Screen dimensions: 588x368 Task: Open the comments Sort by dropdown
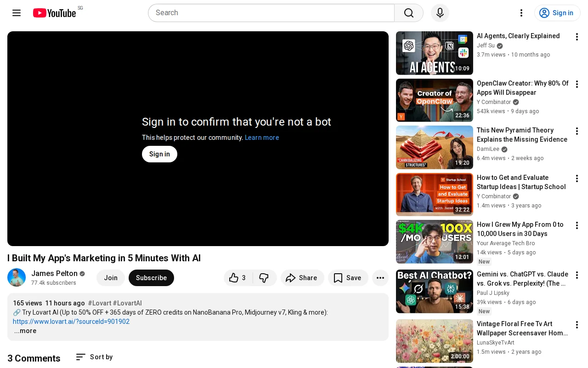94,357
